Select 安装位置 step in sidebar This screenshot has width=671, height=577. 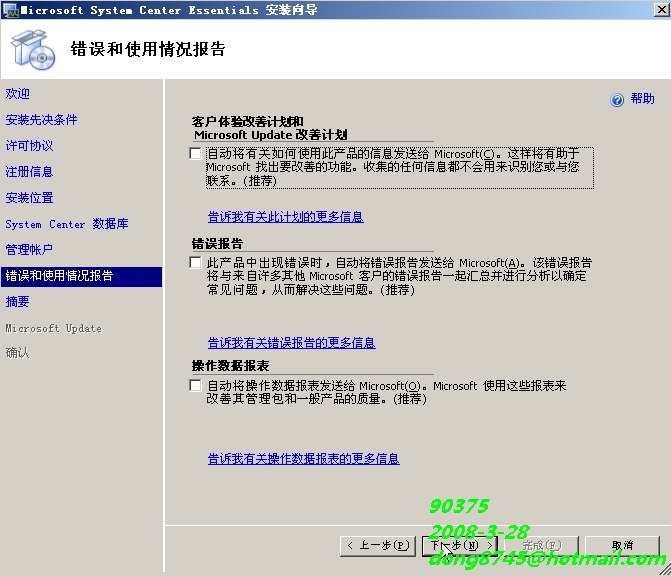(30, 198)
